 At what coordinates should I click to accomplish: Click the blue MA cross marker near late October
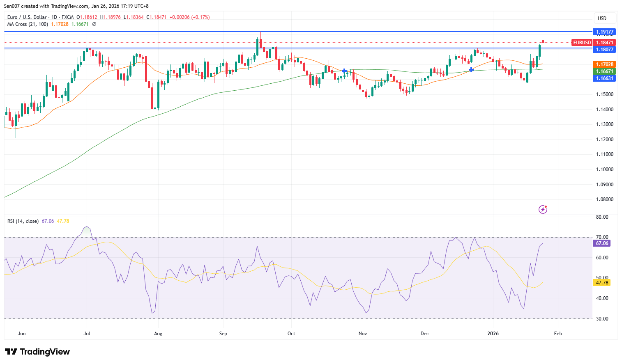pos(344,71)
